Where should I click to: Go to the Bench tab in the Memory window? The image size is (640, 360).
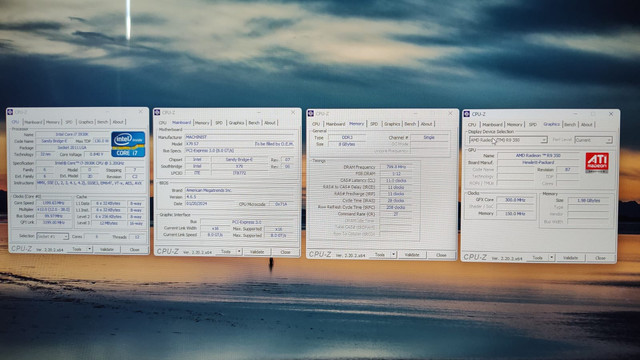point(410,124)
